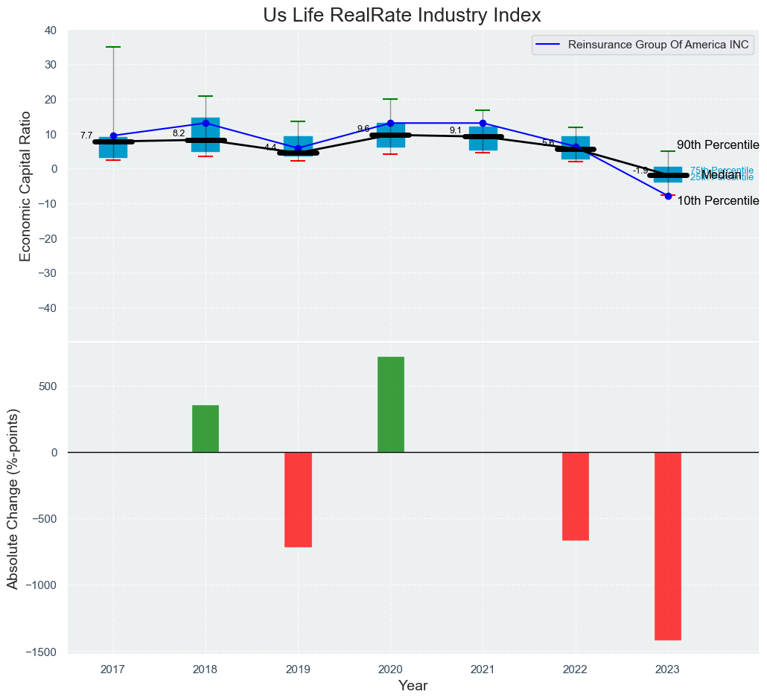The image size is (767, 700).
Task: Click the 90th Percentile label
Action: point(717,145)
